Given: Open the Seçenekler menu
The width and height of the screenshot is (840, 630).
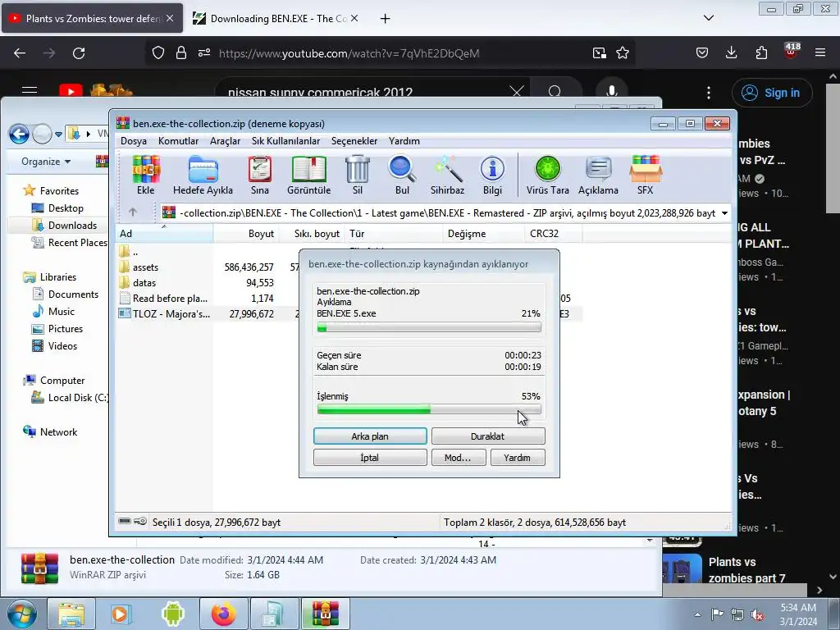Looking at the screenshot, I should coord(354,141).
